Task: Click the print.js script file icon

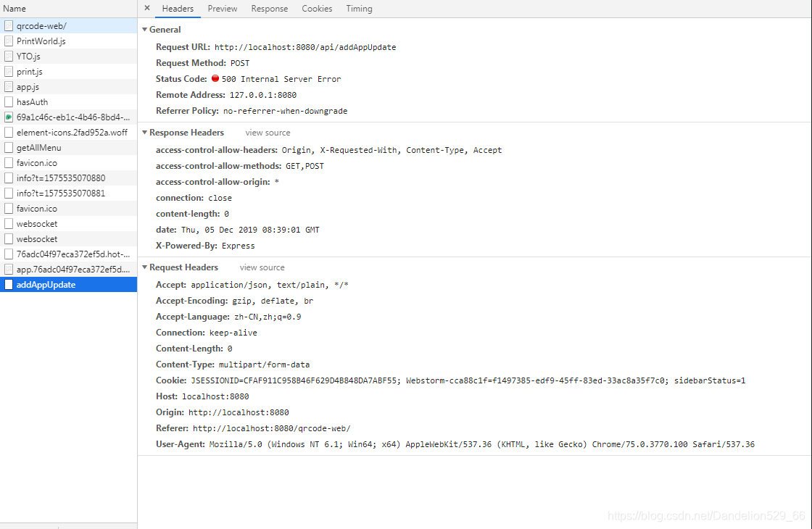Action: (x=8, y=72)
